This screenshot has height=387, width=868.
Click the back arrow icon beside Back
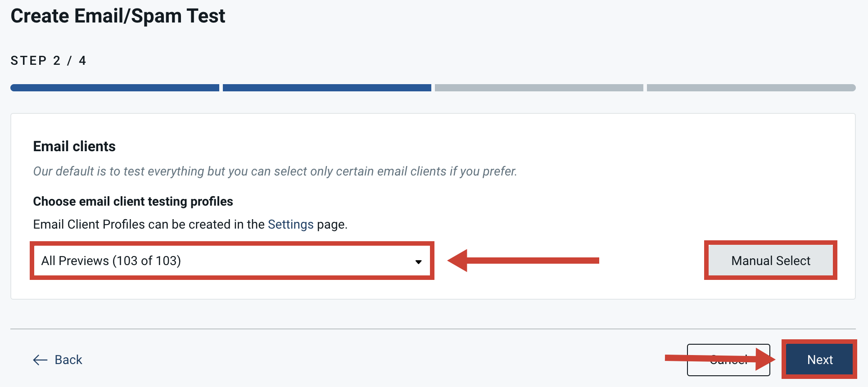[x=40, y=360]
